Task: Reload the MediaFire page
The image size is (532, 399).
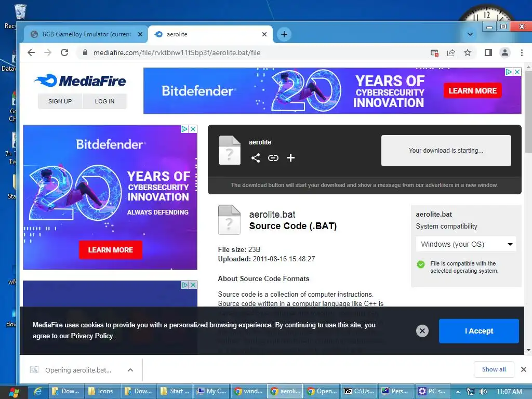Action: point(64,52)
